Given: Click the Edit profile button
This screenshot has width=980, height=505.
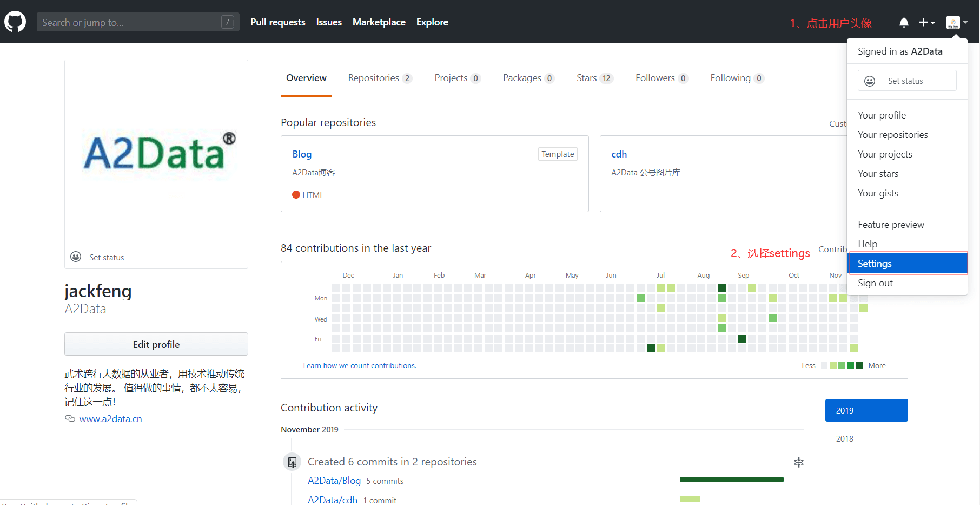Looking at the screenshot, I should pyautogui.click(x=156, y=344).
